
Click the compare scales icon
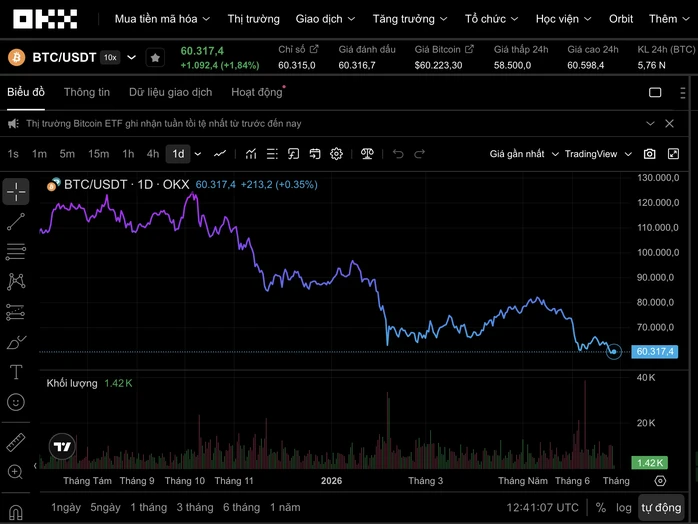pyautogui.click(x=367, y=154)
